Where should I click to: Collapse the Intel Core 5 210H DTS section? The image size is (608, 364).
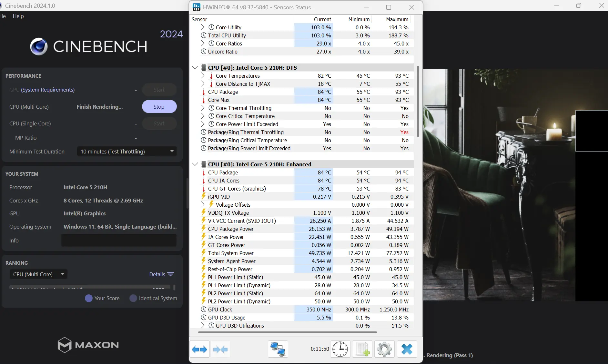coord(195,68)
